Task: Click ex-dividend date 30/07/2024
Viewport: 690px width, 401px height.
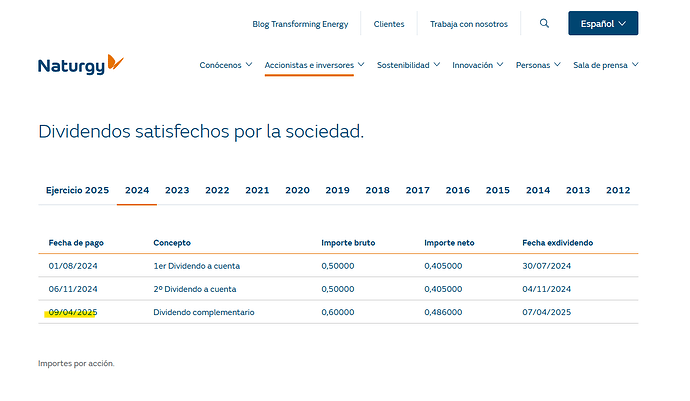Action: [547, 266]
